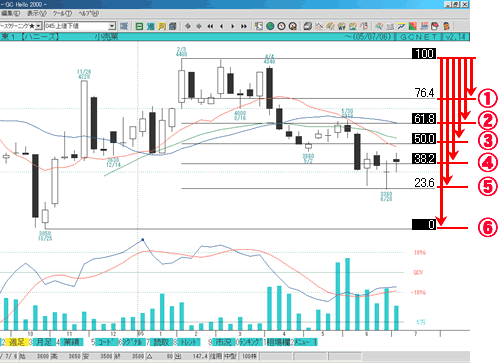Click the GCNET label in header bar
The height and width of the screenshot is (363, 500).
click(418, 37)
